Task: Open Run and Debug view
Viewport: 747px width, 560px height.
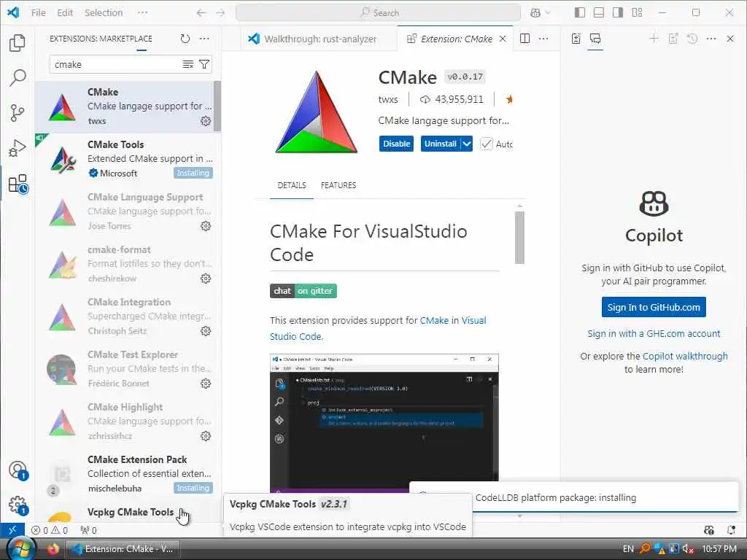Action: [x=18, y=148]
